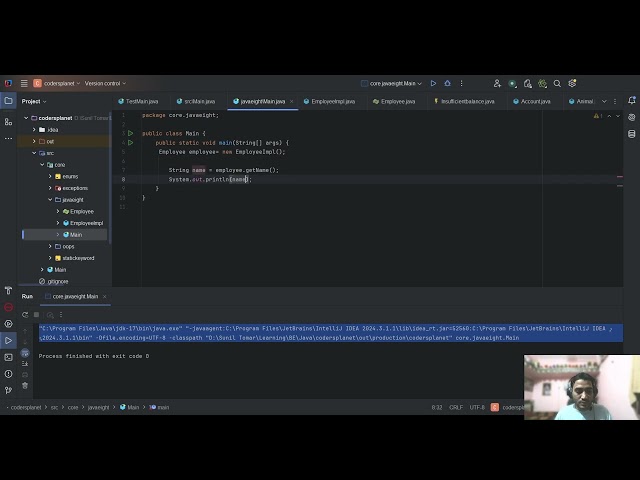Switch to EmployeeImpl.java tab
Viewport: 640px width, 480px height.
coord(329,101)
